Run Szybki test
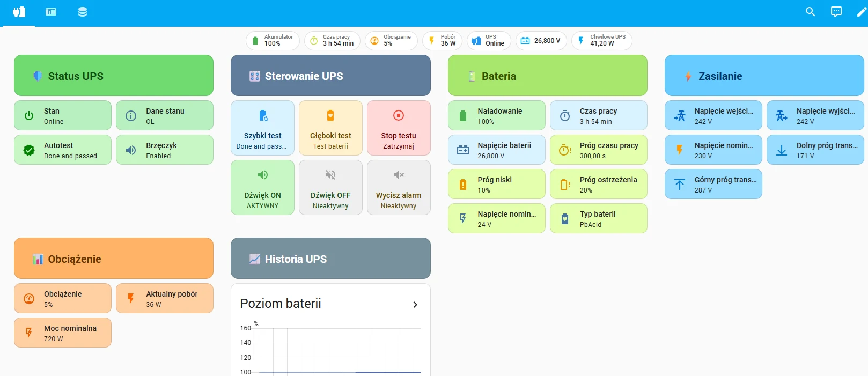This screenshot has width=868, height=376. pyautogui.click(x=262, y=128)
